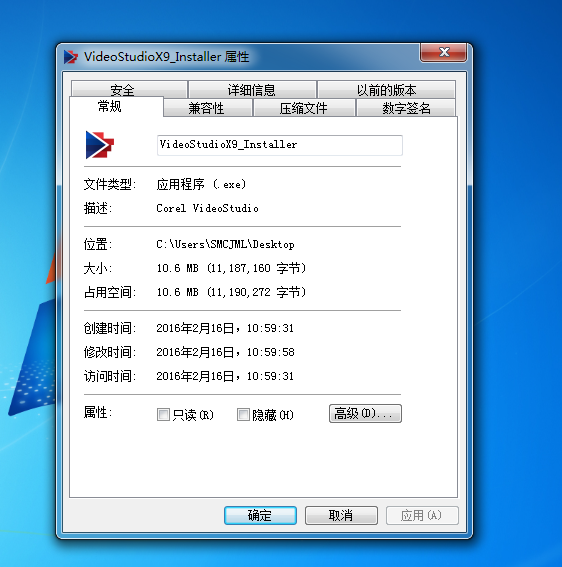The width and height of the screenshot is (562, 567).
Task: Enable the 只读(R) checkbox
Action: pyautogui.click(x=163, y=414)
